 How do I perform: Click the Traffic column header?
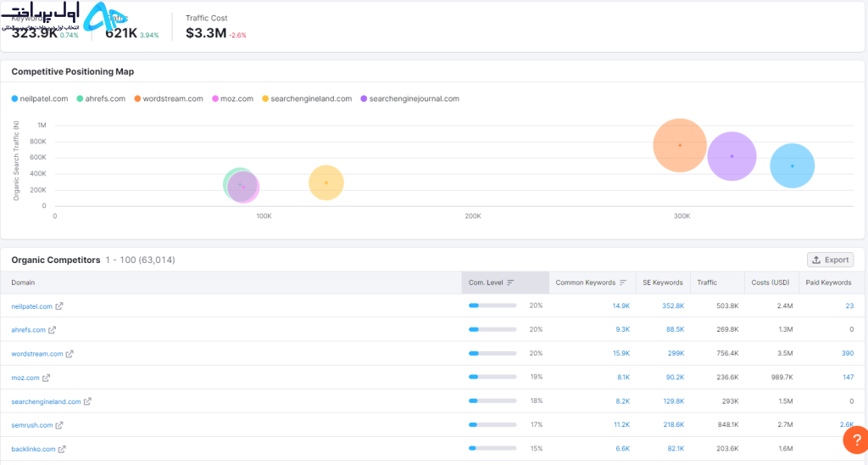click(707, 283)
